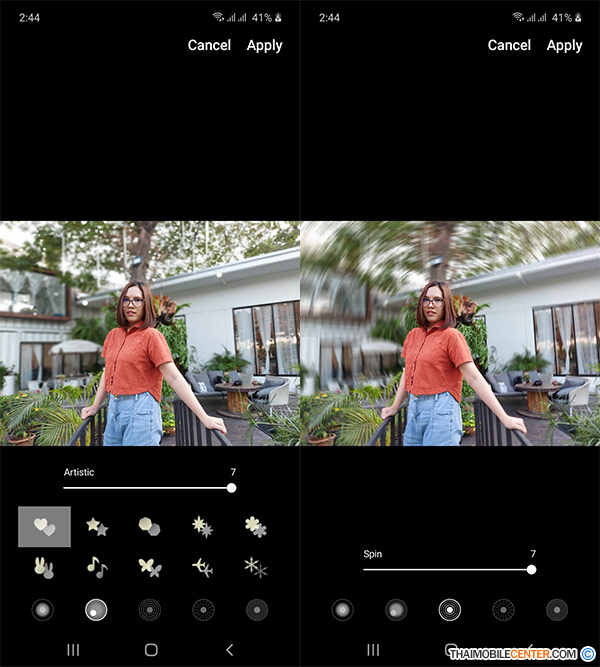This screenshot has width=600, height=667.
Task: Switch to Spin effect on Artistic screen
Action: click(150, 609)
